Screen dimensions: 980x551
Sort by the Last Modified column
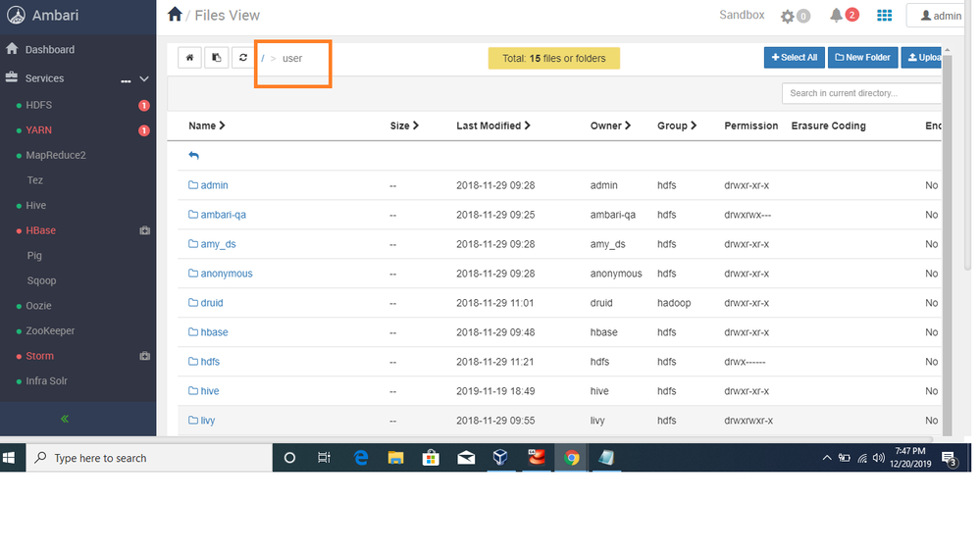click(493, 125)
